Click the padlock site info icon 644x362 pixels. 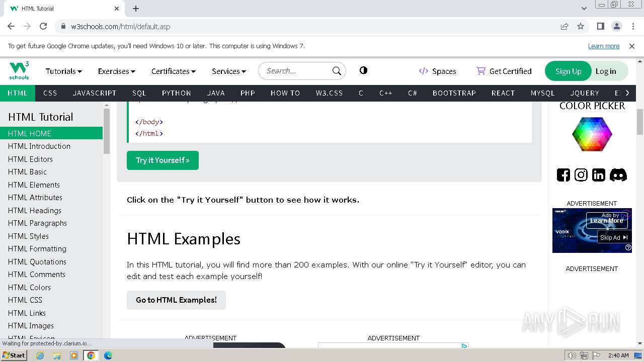(63, 26)
